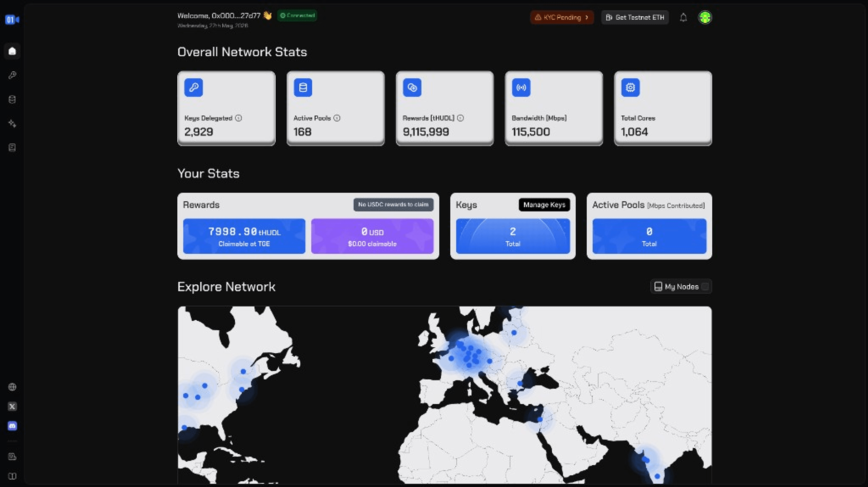
Task: Select the 168 Active Pools value
Action: coord(302,132)
